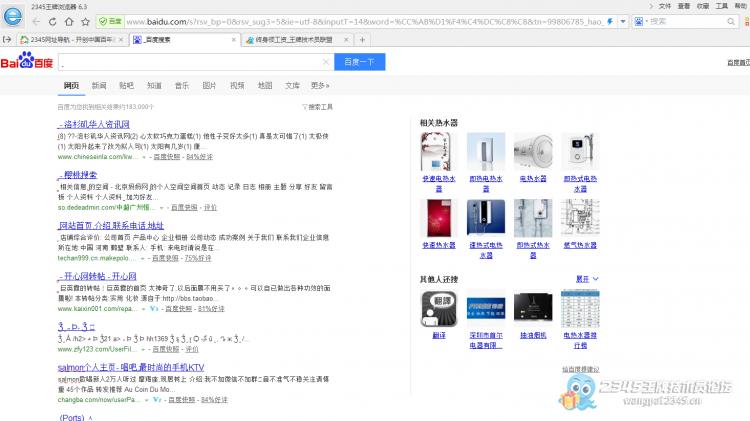
Task: Click the Baidu logo
Action: point(27,61)
